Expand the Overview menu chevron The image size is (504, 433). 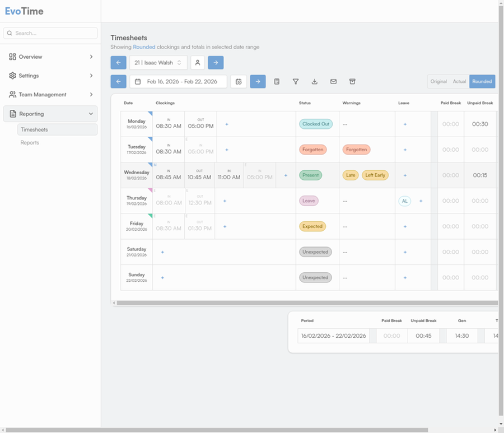(91, 57)
